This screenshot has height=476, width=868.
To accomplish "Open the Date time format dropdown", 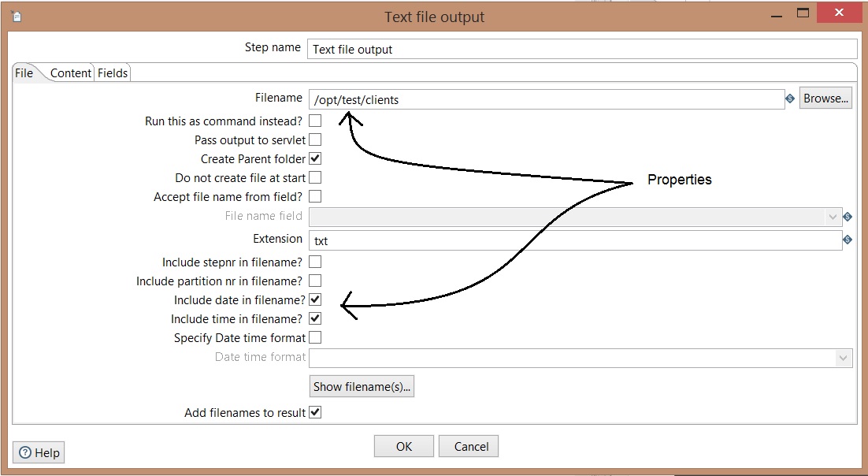I will coord(844,358).
